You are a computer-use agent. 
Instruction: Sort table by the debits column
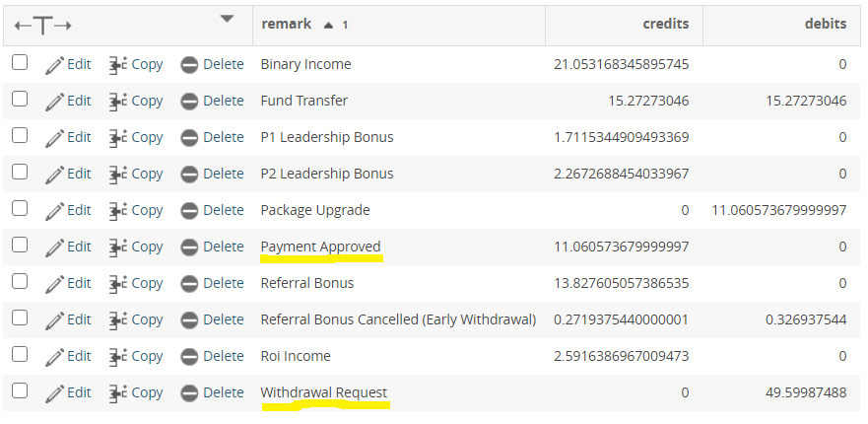click(825, 24)
